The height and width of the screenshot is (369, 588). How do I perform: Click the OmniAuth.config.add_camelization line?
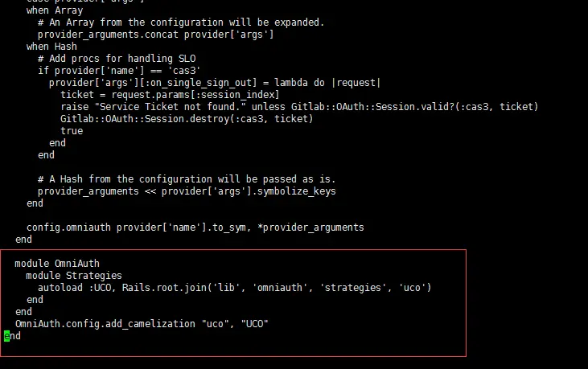141,324
